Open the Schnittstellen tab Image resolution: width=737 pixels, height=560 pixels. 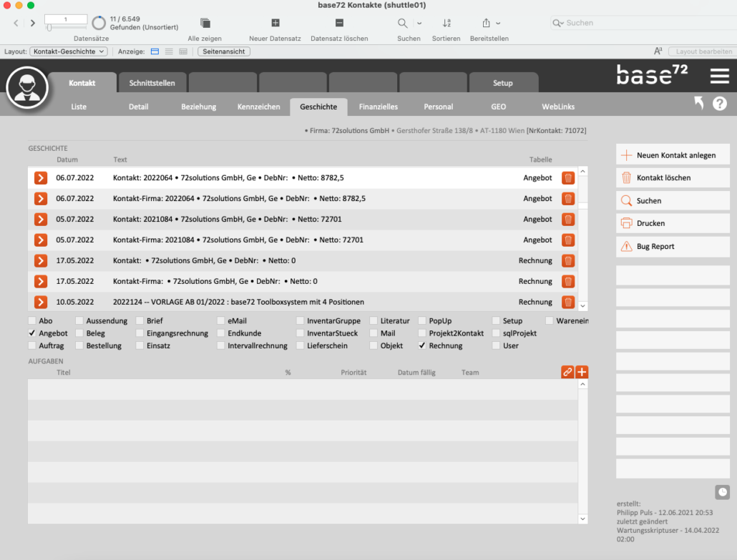[x=152, y=83]
